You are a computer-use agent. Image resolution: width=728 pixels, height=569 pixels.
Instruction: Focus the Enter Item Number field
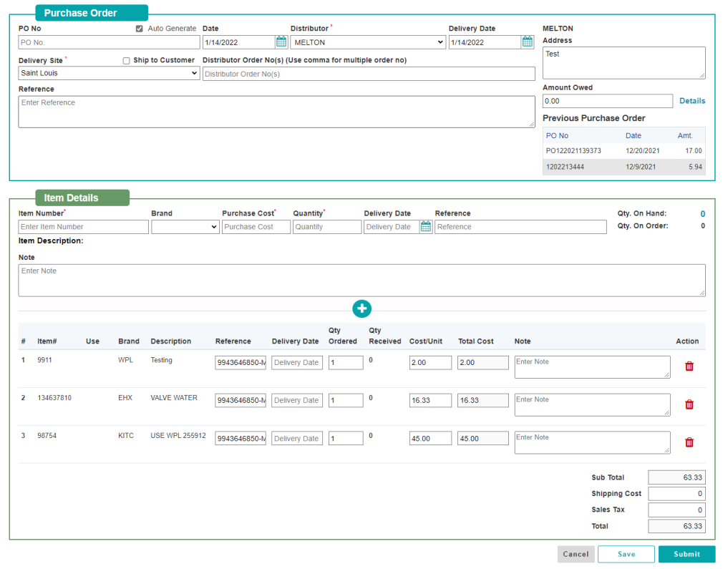[84, 227]
